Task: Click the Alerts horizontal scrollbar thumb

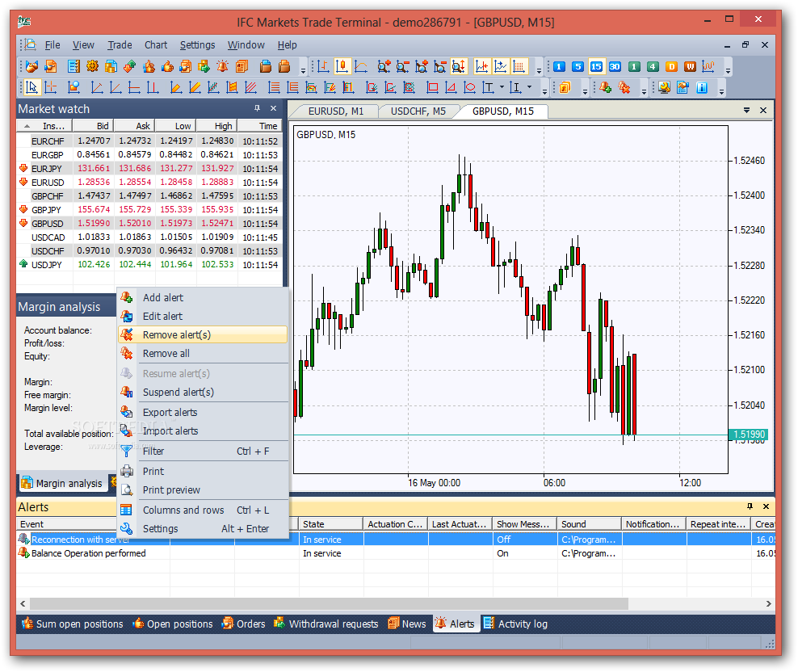Action: point(329,603)
